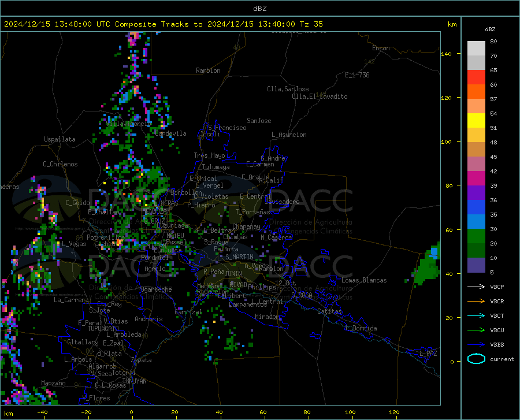Click the 'Campamentos' map label
This screenshot has height=420, width=520.
tap(248, 304)
